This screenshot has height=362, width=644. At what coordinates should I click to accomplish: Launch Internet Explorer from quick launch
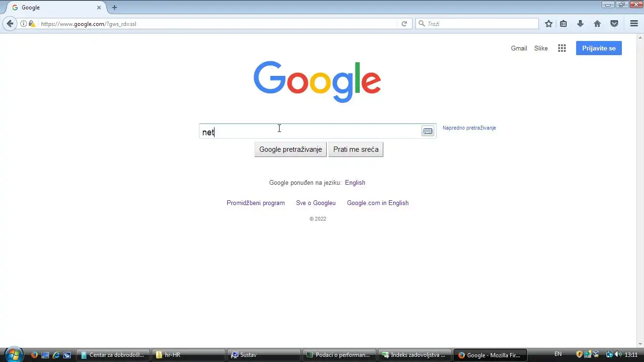[56, 355]
